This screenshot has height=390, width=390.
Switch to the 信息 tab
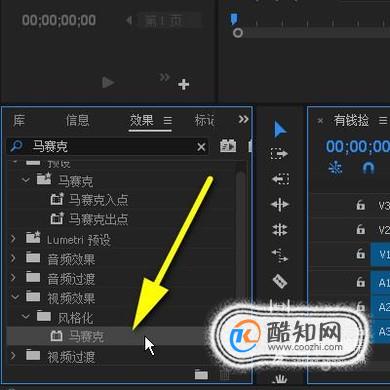[77, 120]
